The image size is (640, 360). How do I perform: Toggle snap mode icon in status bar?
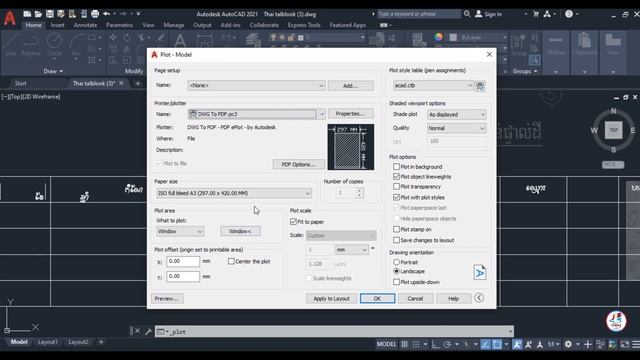tap(416, 344)
